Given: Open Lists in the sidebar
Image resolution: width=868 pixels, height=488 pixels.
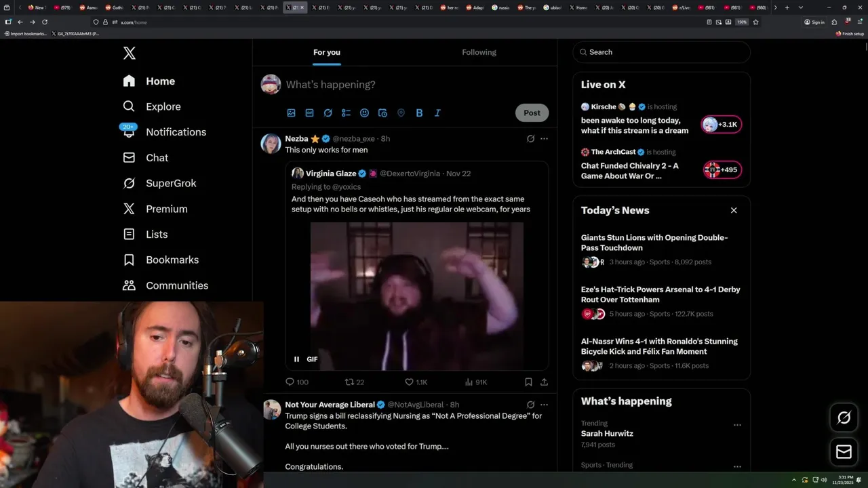Looking at the screenshot, I should (x=144, y=235).
